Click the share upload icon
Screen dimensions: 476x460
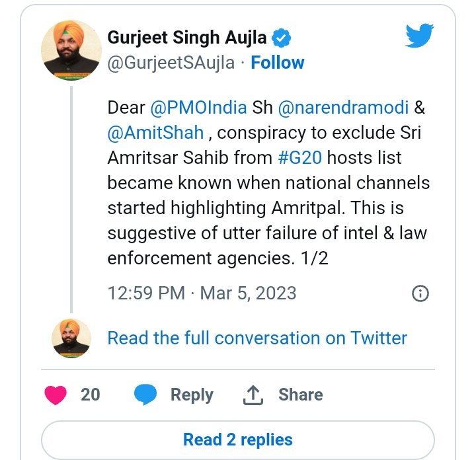tap(253, 395)
